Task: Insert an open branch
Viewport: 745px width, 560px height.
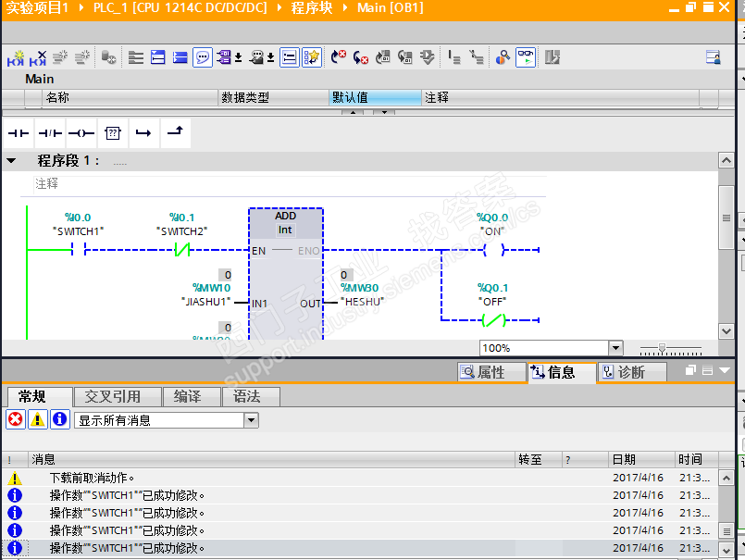Action: (143, 132)
